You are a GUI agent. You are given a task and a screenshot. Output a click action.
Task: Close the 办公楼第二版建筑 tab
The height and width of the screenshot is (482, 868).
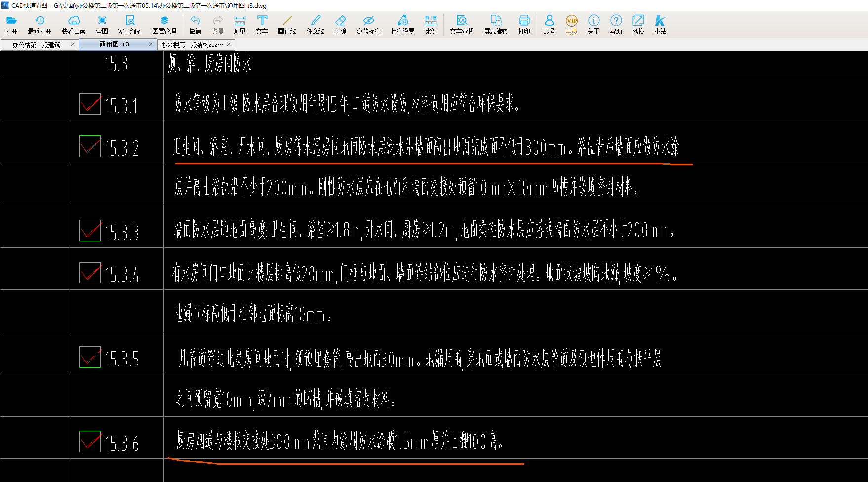pos(73,44)
